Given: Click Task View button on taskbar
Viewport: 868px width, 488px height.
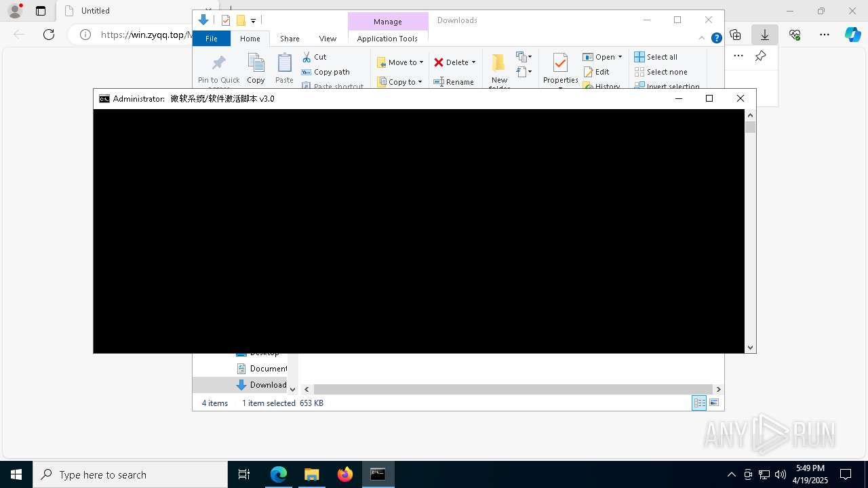Looking at the screenshot, I should coord(244,474).
